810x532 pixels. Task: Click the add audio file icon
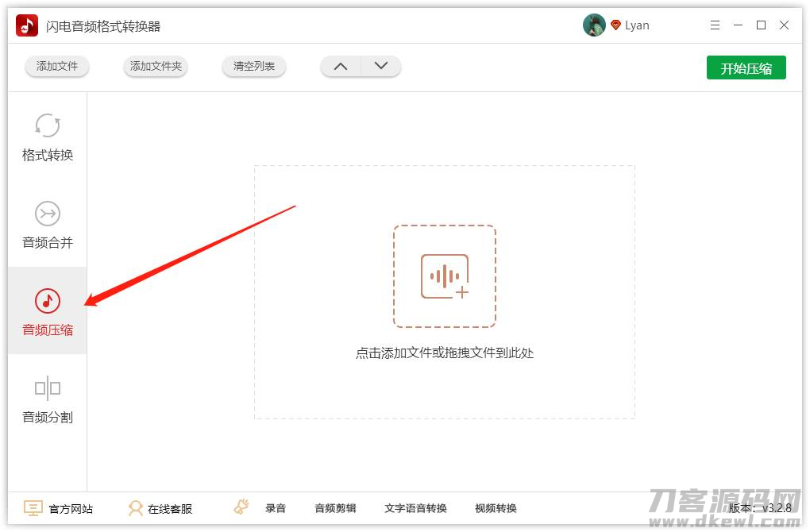pyautogui.click(x=445, y=276)
